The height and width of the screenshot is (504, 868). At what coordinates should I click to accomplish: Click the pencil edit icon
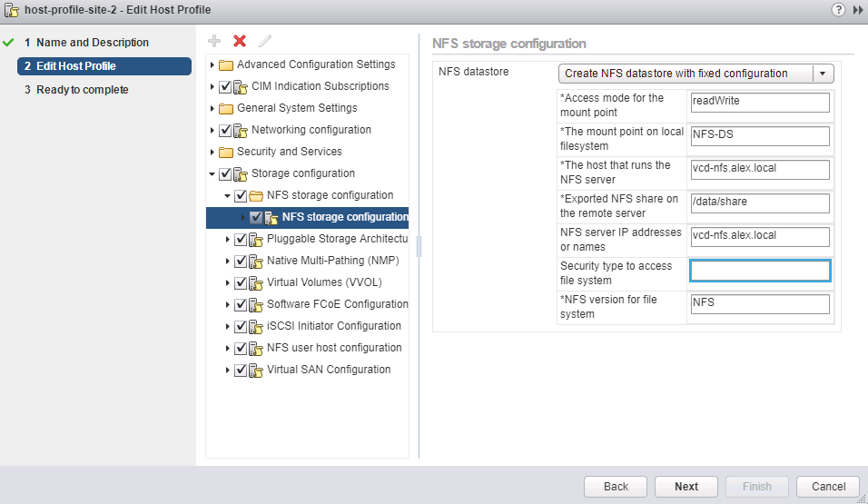(x=265, y=41)
